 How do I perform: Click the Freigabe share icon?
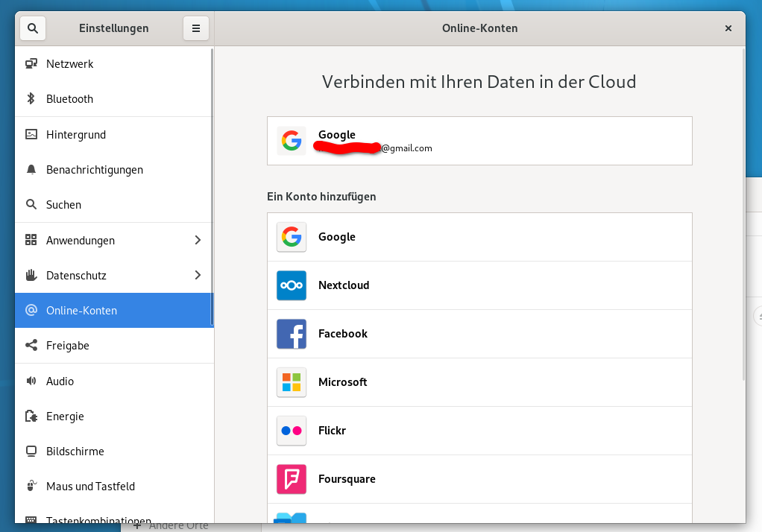tap(31, 346)
